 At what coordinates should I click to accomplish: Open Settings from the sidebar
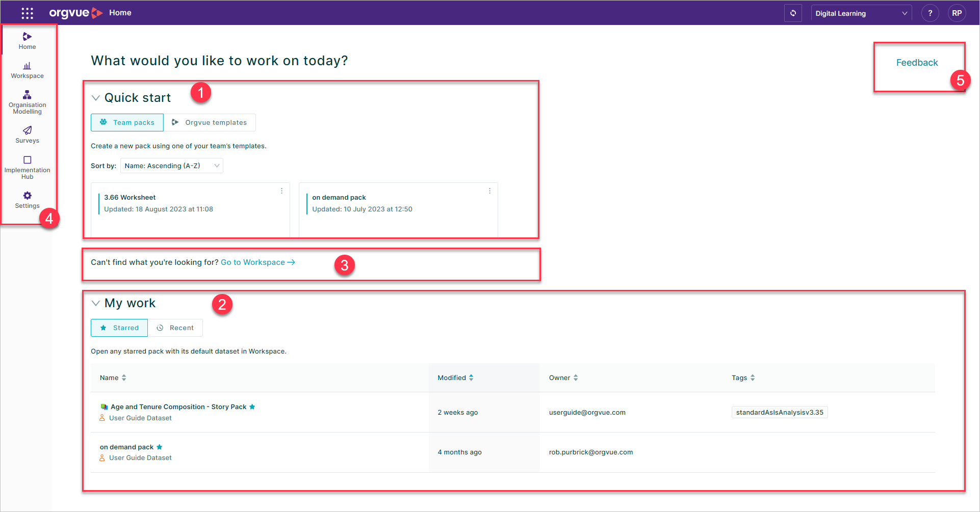(x=27, y=198)
